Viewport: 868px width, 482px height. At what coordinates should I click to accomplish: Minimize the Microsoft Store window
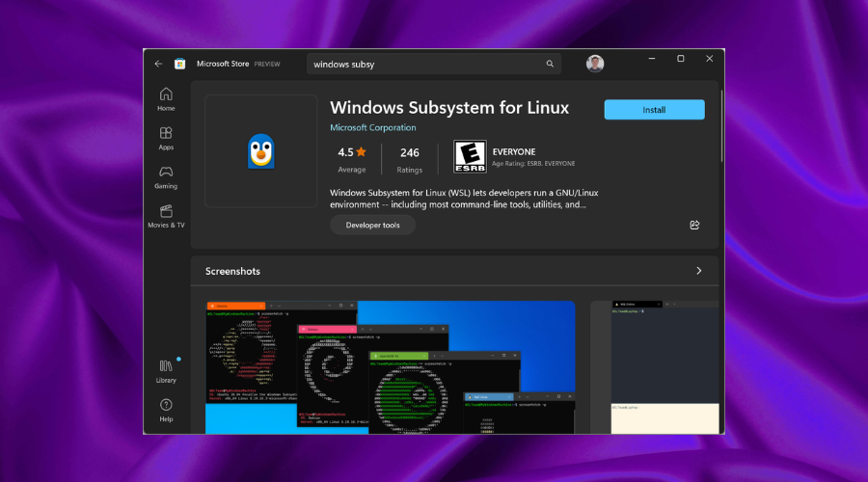coord(652,59)
